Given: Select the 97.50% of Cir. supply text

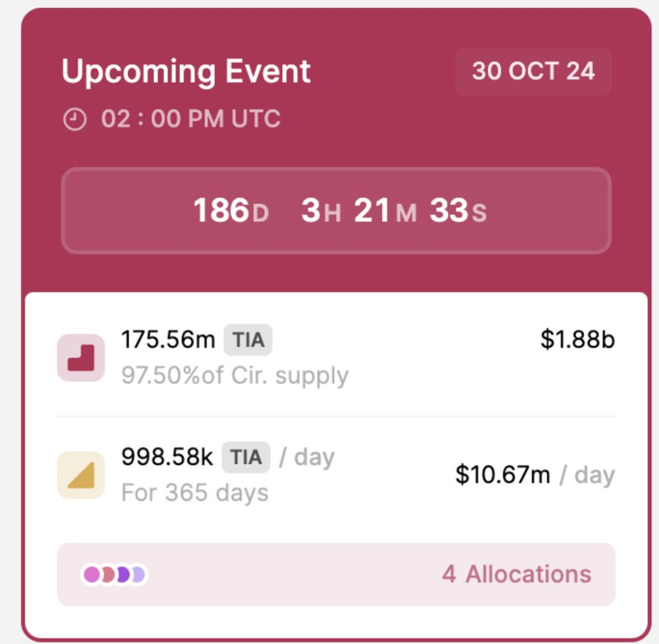Looking at the screenshot, I should click(234, 375).
